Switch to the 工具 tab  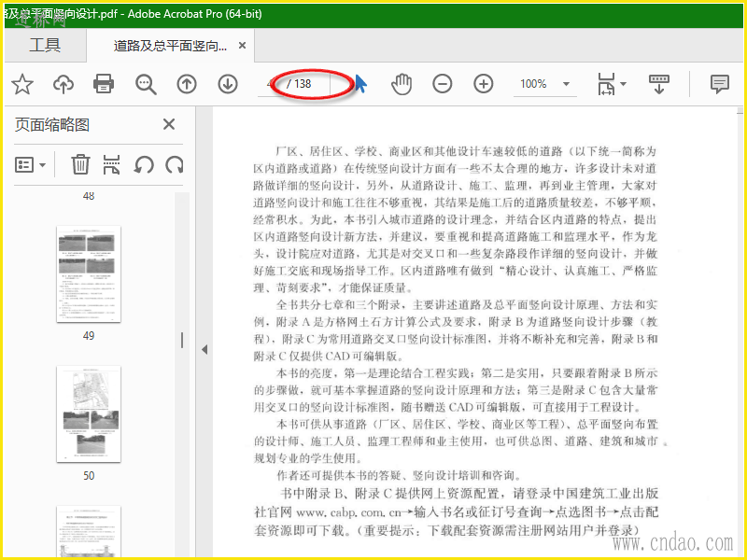coord(45,45)
